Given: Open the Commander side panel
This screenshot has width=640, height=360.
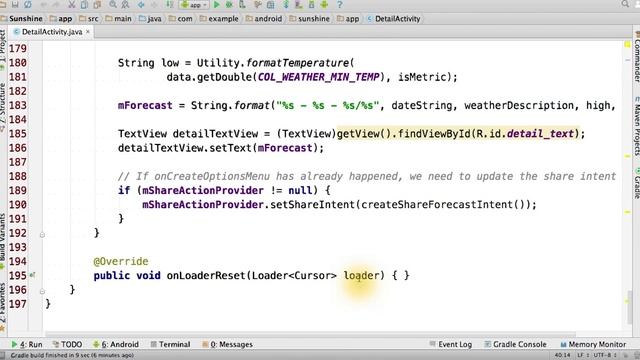Looking at the screenshot, I should pyautogui.click(x=637, y=57).
